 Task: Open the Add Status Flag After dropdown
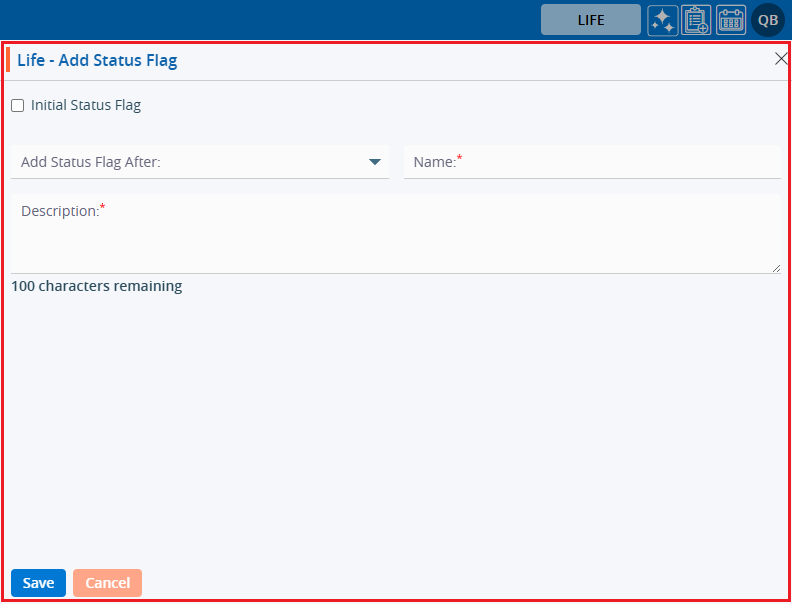click(190, 162)
